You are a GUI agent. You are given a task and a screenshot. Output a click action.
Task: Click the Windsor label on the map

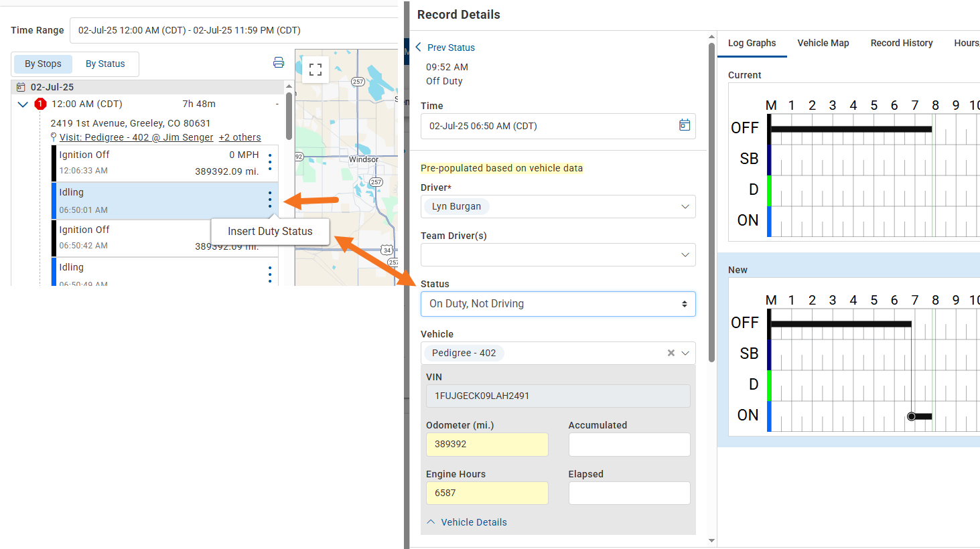pos(364,159)
